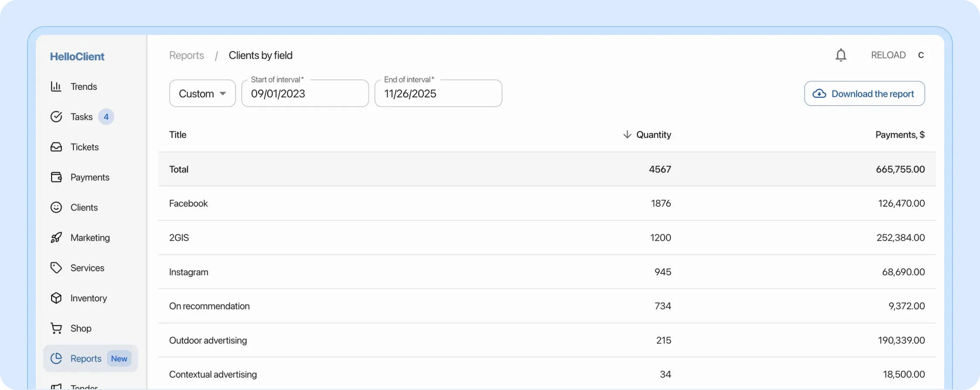The image size is (980, 390).
Task: Click the End of interval date field
Action: pos(438,93)
